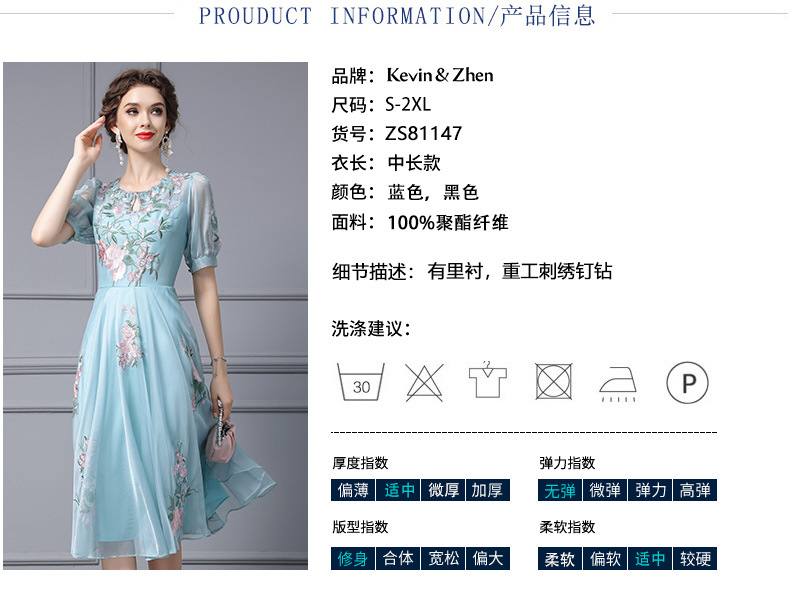
Task: Open the blue dress model photo
Action: click(x=155, y=316)
